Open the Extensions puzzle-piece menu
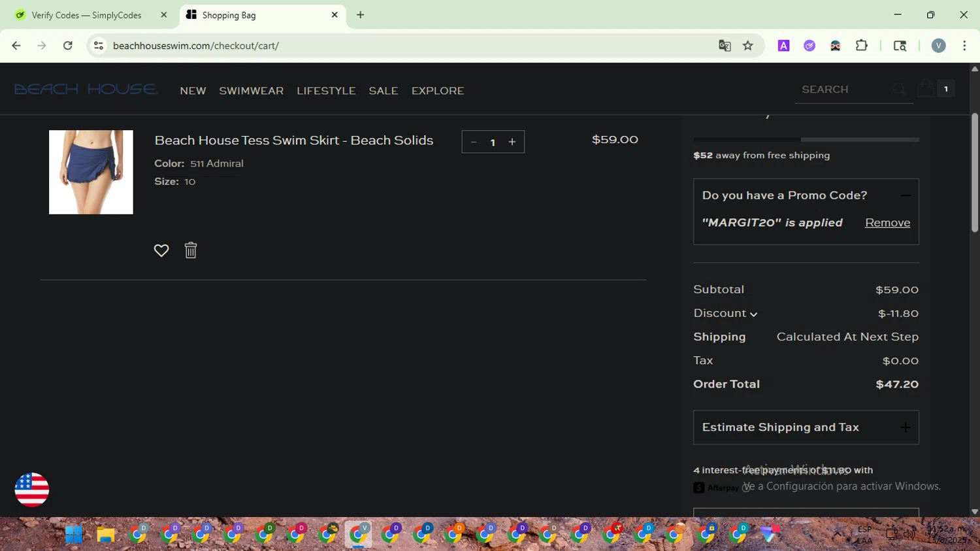 coord(862,46)
